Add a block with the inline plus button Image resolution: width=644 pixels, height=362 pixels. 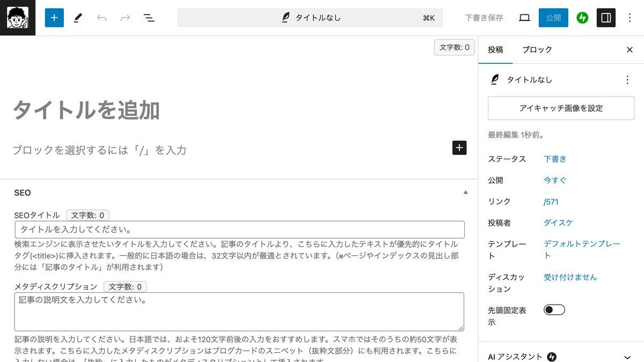(x=459, y=147)
